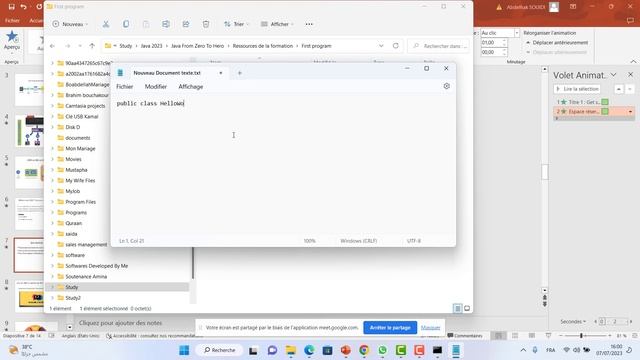Select the Study folder in navigation tree
This screenshot has height=360, width=640.
(118, 287)
